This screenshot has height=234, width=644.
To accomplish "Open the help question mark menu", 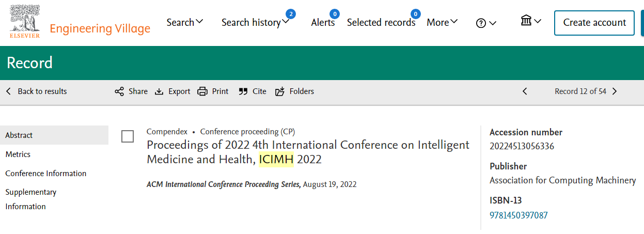I will pos(486,23).
